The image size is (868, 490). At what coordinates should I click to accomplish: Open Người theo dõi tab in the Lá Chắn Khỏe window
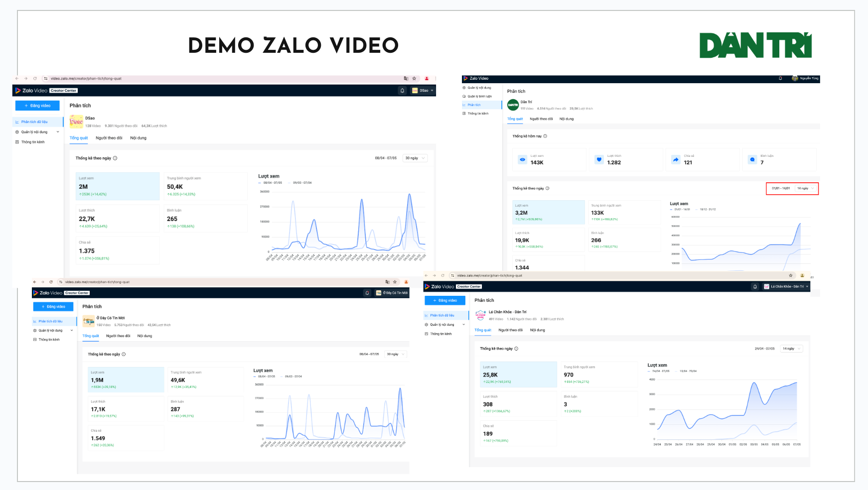coord(511,330)
